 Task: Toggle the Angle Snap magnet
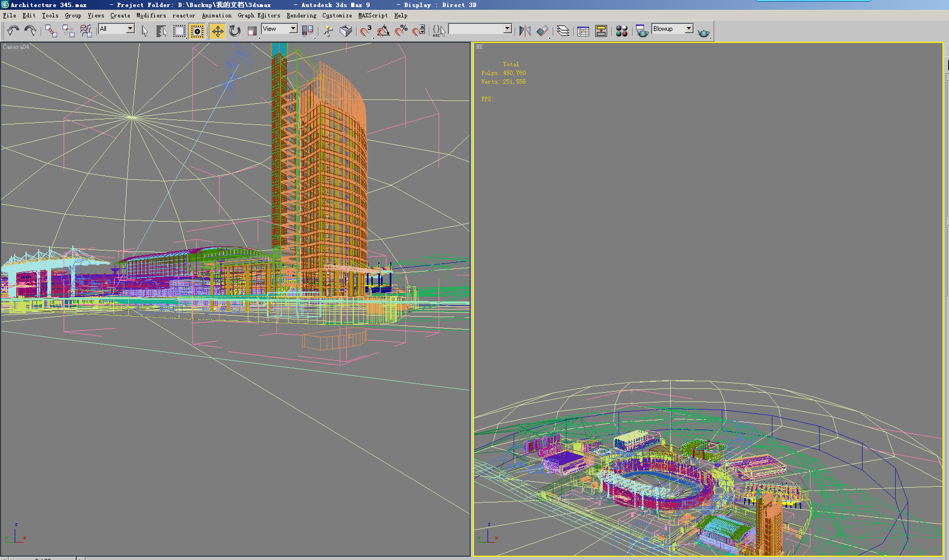383,31
